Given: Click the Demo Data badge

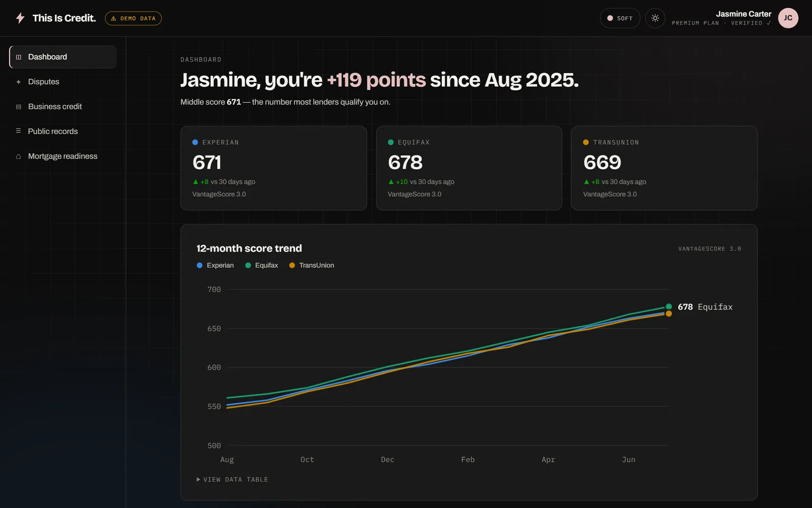Looking at the screenshot, I should [133, 18].
